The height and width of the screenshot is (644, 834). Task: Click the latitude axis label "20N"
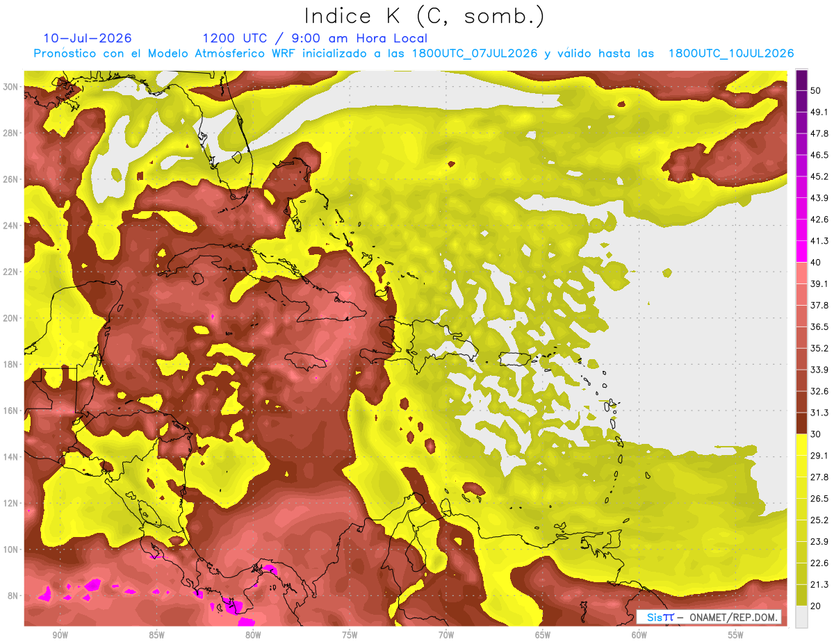(11, 318)
